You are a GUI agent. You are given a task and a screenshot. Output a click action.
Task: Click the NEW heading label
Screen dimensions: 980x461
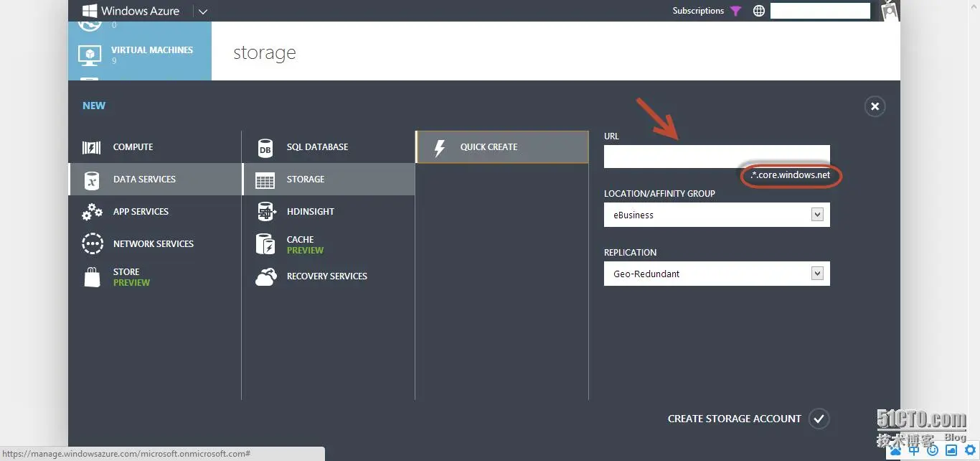[x=94, y=106]
